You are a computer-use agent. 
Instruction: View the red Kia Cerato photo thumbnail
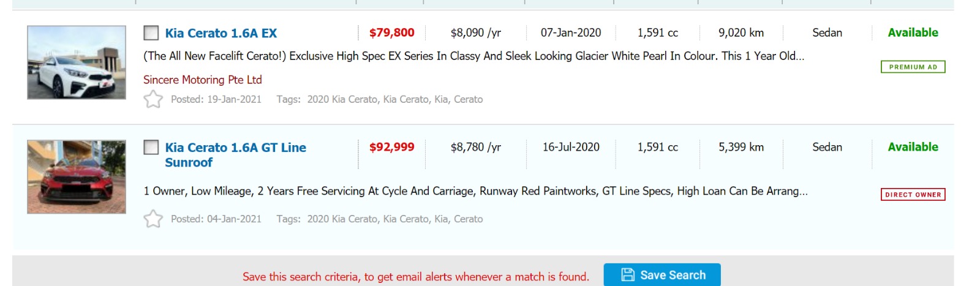pos(77,177)
